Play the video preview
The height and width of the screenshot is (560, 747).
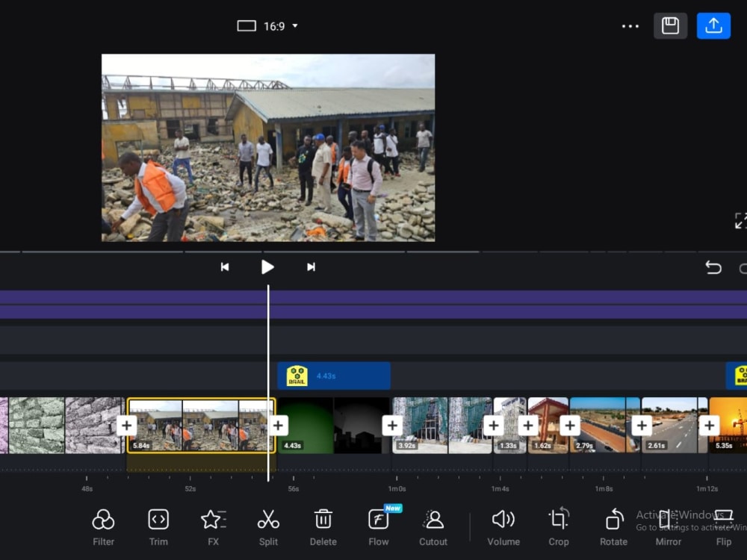267,267
